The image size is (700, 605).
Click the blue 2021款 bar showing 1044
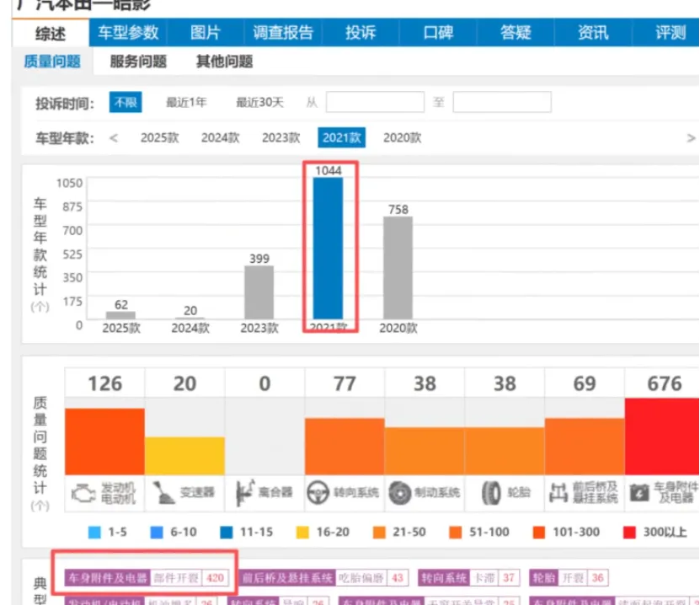329,249
